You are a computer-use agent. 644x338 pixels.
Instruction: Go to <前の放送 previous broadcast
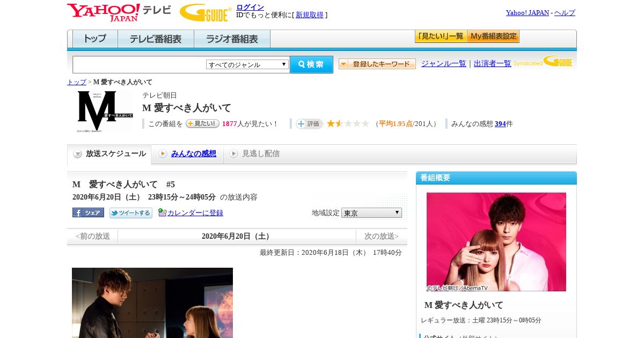(92, 237)
